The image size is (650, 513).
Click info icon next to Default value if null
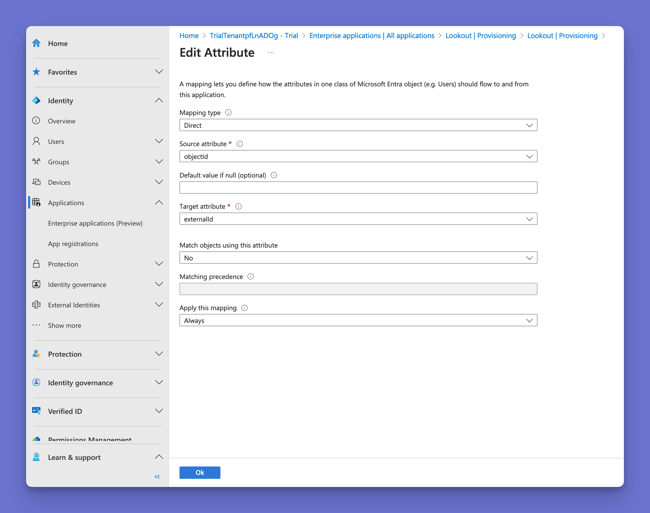pos(274,175)
